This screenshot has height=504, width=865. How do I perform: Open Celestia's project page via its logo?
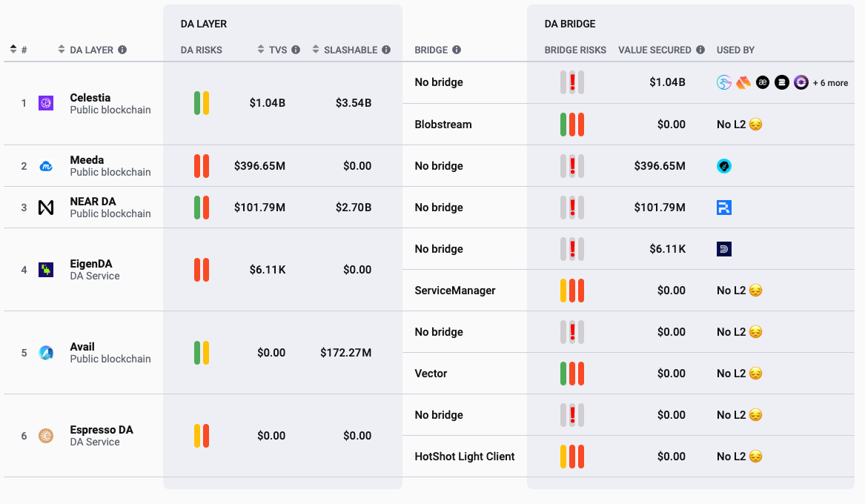tap(47, 103)
